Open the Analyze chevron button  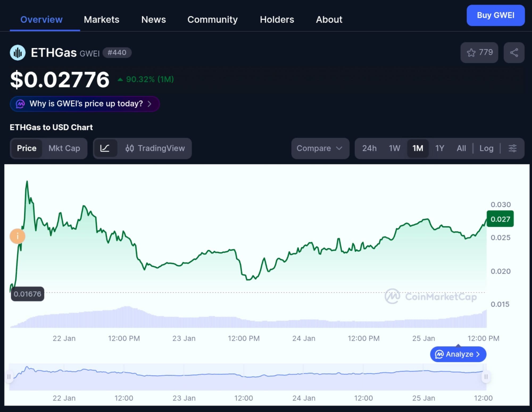tap(458, 354)
